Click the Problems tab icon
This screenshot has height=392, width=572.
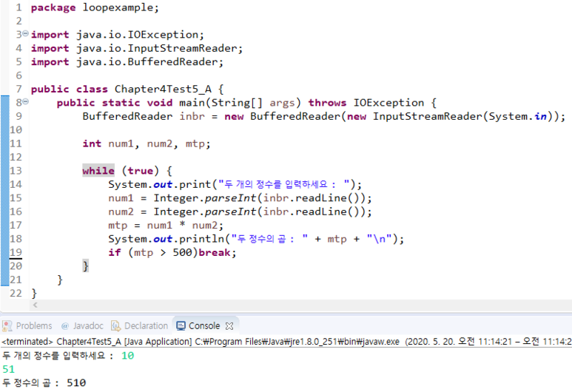[x=7, y=325]
